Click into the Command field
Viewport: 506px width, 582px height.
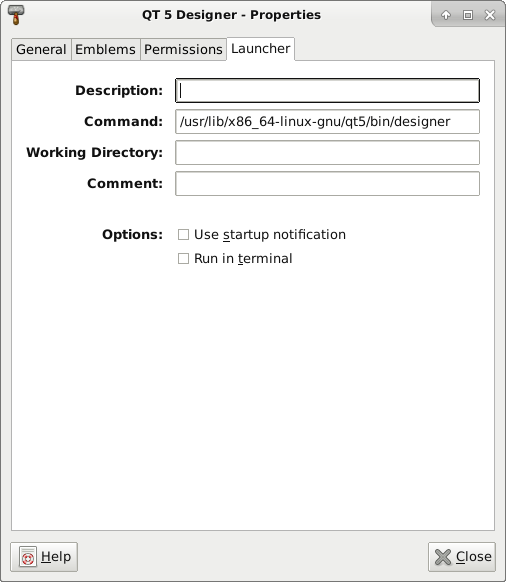(327, 121)
